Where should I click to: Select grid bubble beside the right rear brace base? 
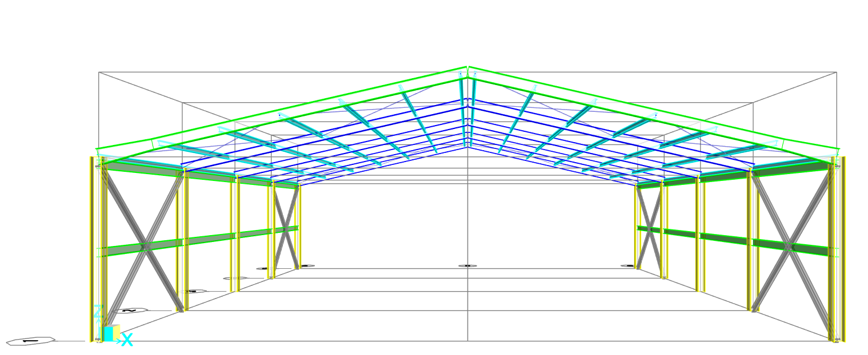coord(627,266)
